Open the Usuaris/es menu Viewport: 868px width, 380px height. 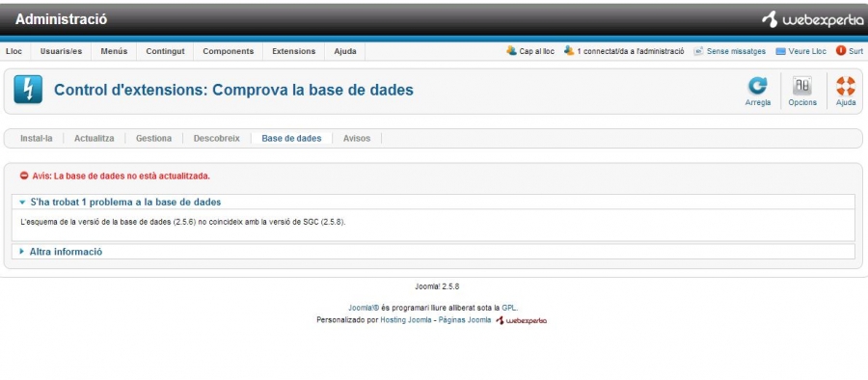61,51
